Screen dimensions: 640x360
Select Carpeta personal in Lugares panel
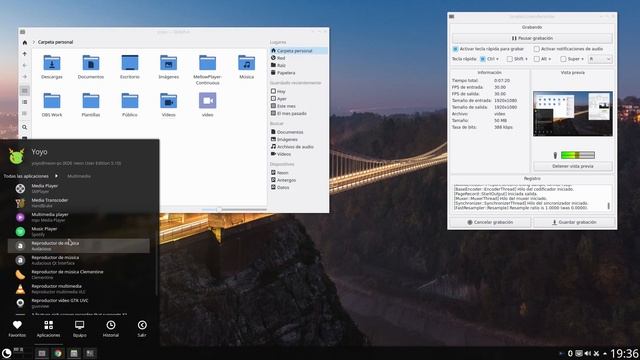click(x=298, y=51)
